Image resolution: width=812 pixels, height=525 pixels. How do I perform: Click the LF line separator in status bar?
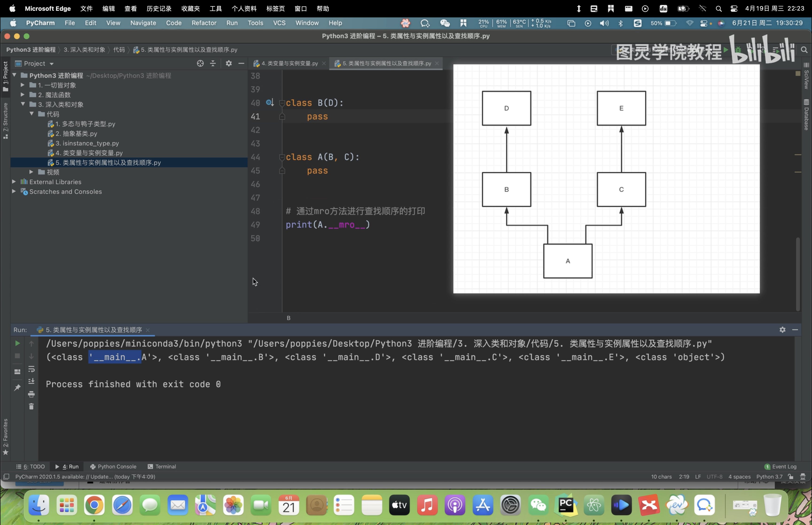(698, 477)
